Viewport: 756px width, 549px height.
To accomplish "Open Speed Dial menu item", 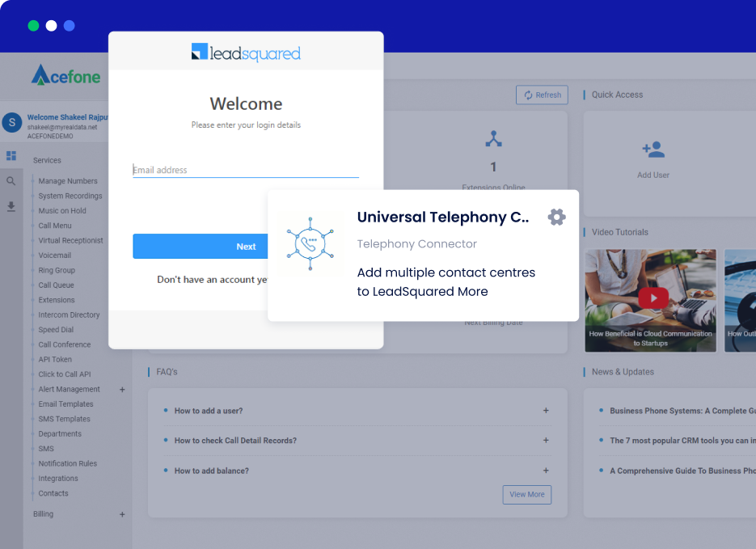I will click(x=56, y=330).
